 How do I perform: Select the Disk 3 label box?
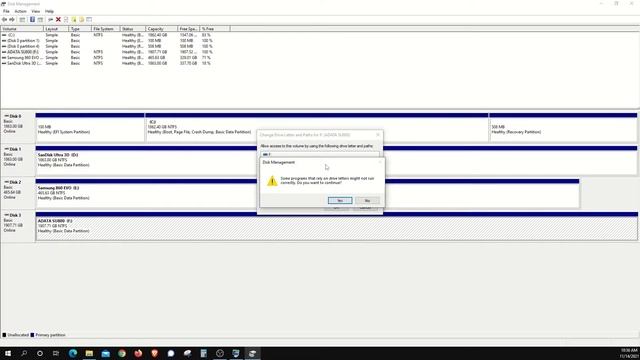tap(18, 226)
